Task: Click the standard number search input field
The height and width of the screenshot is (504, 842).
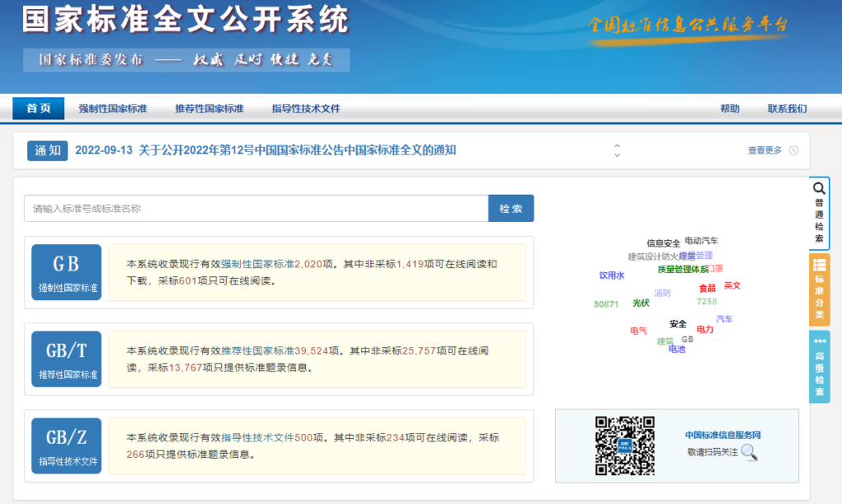Action: click(256, 209)
